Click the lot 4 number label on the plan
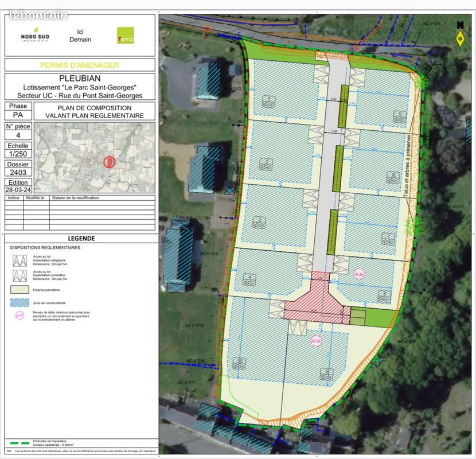 coord(249,279)
